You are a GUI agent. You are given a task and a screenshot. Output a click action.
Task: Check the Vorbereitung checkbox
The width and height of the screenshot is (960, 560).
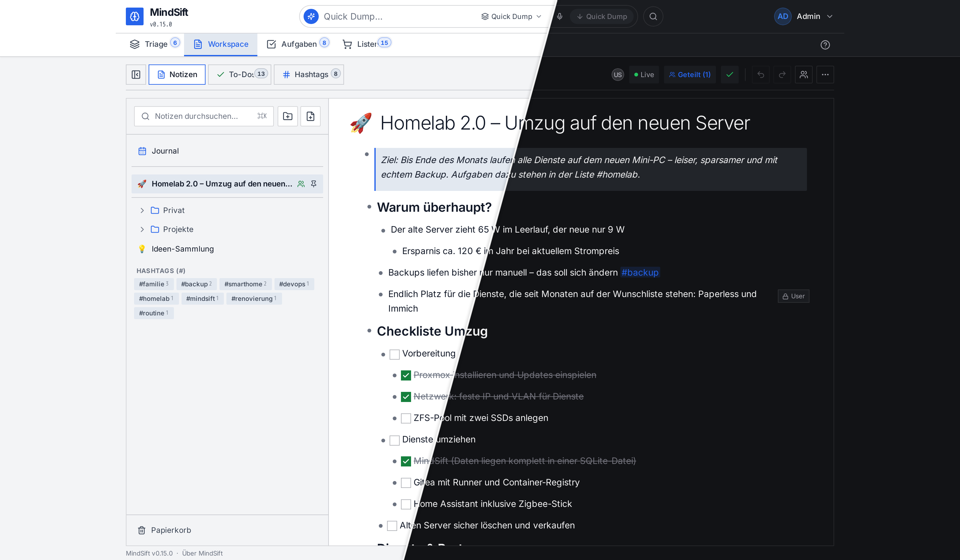(394, 355)
